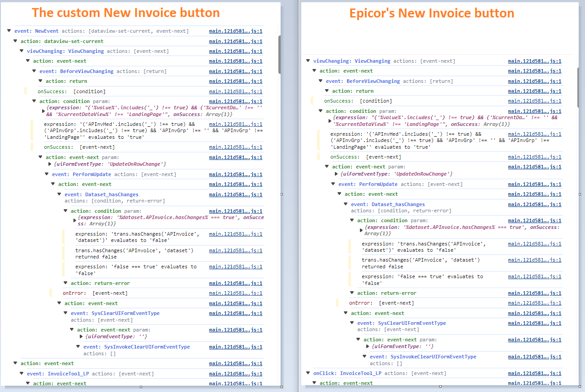Expand the 'UpdateOnRowChange' object in the custom panel
585x392 pixels.
point(50,164)
